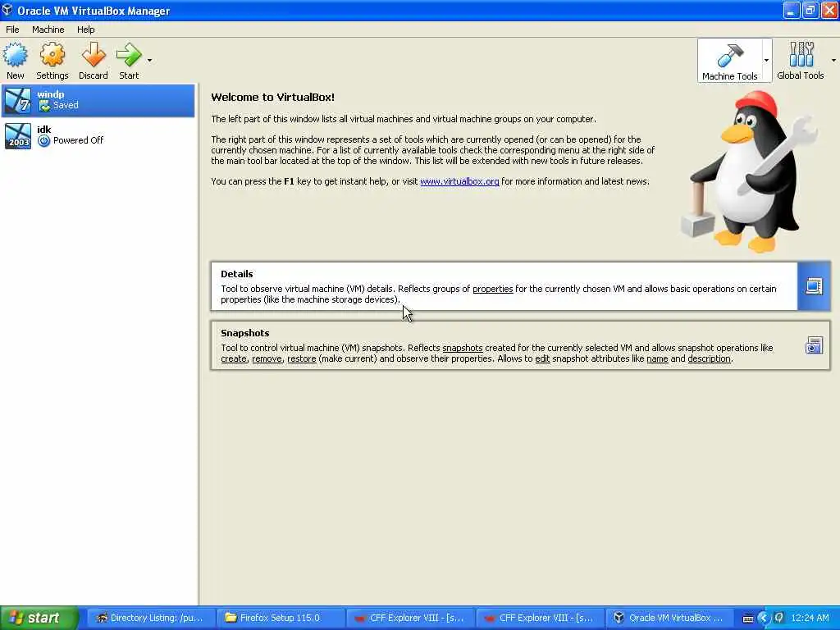Expand the Global Tools dropdown arrow
Screen dimensions: 840x630
tap(833, 60)
